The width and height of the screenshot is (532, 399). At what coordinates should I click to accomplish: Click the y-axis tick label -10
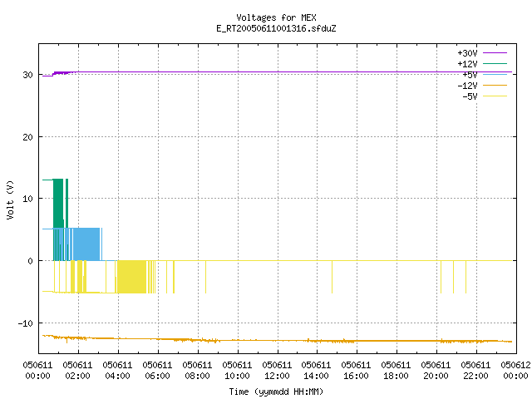[26, 323]
